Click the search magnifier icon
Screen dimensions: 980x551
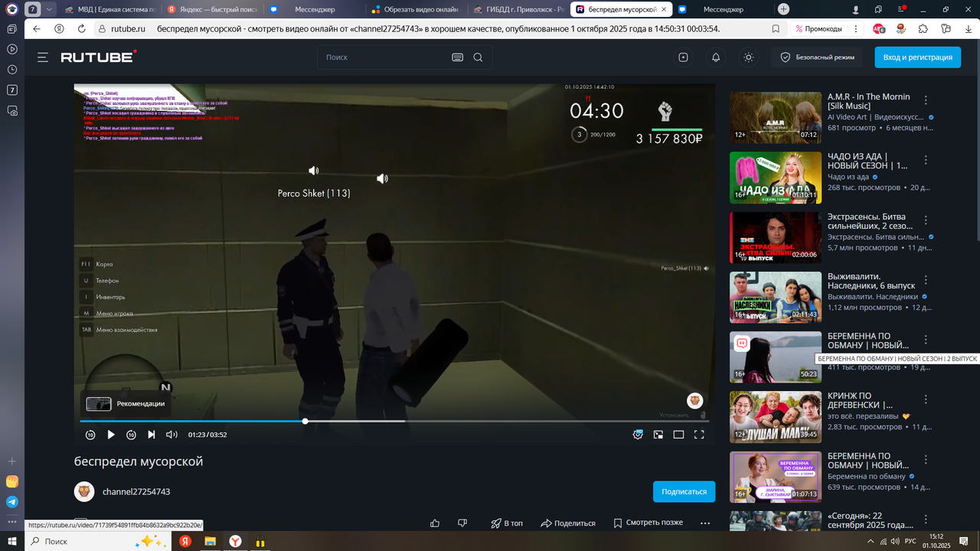click(x=478, y=57)
